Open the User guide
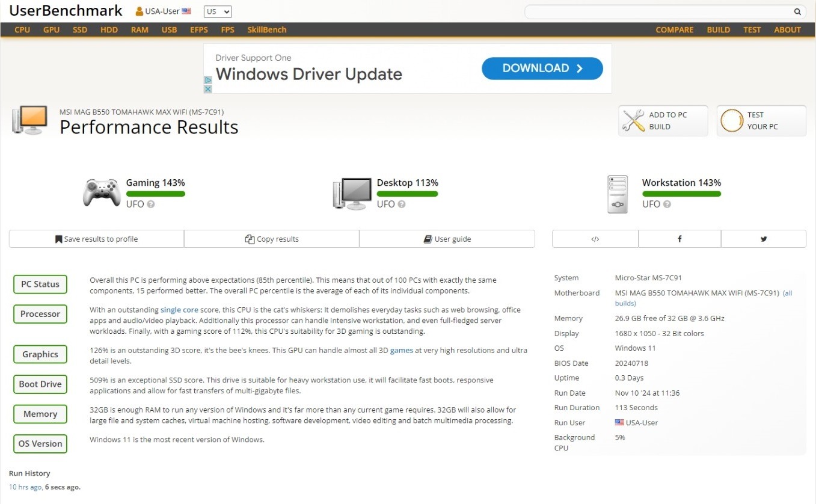The width and height of the screenshot is (816, 504). click(x=447, y=239)
